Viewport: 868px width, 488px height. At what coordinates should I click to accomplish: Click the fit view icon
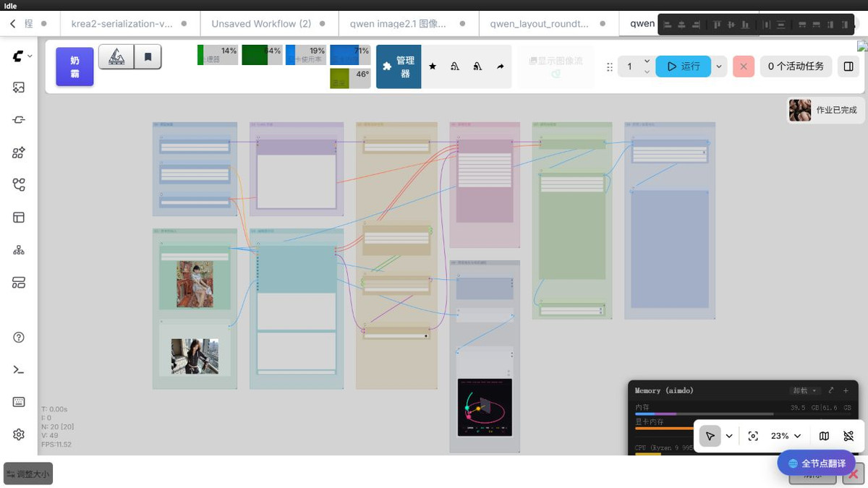click(753, 436)
